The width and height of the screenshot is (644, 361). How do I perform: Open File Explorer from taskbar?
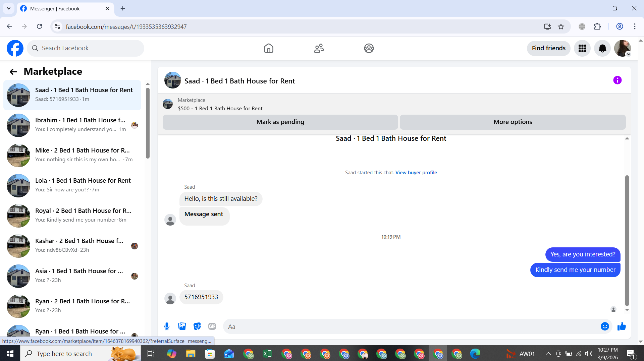[191, 354]
